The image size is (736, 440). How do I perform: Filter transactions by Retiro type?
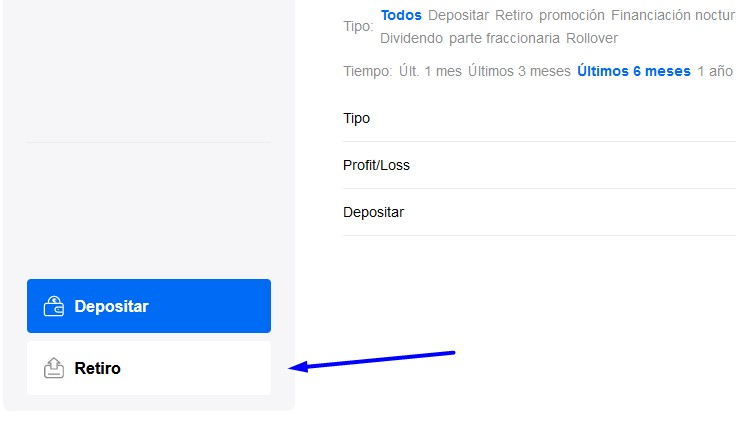pos(514,15)
